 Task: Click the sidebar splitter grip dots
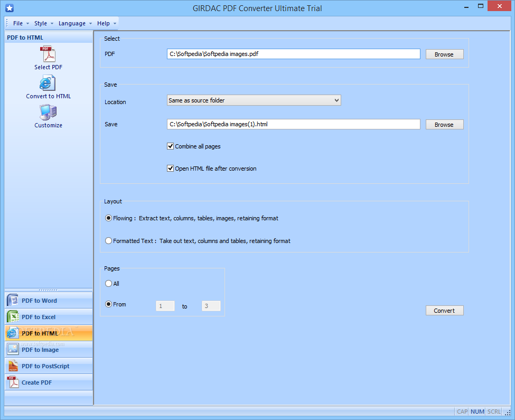[x=48, y=290]
